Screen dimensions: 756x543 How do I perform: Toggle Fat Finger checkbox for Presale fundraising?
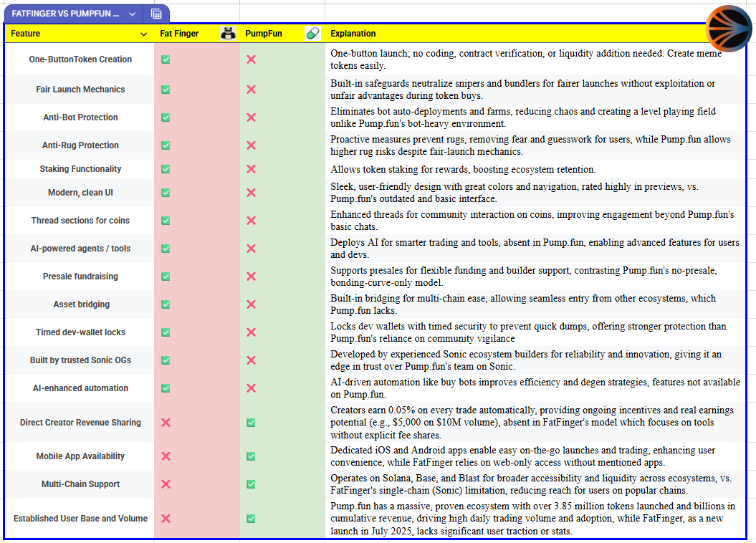click(x=166, y=277)
